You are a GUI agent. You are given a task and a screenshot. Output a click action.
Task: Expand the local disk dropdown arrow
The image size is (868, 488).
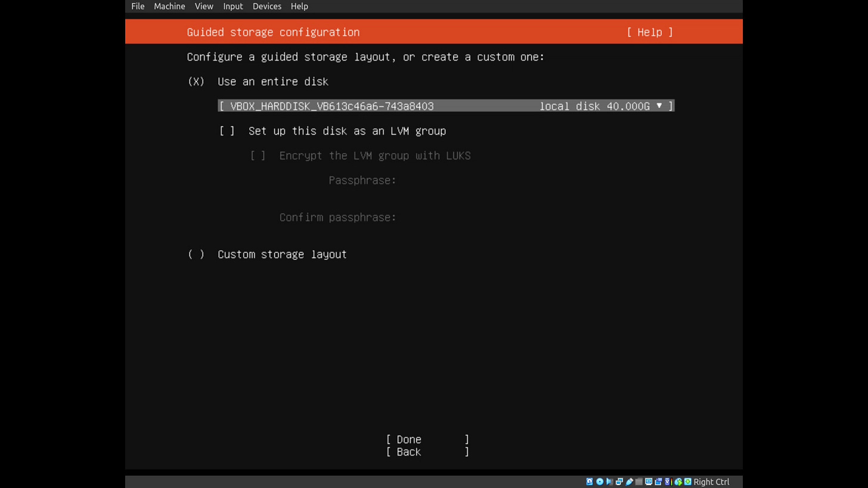[659, 106]
